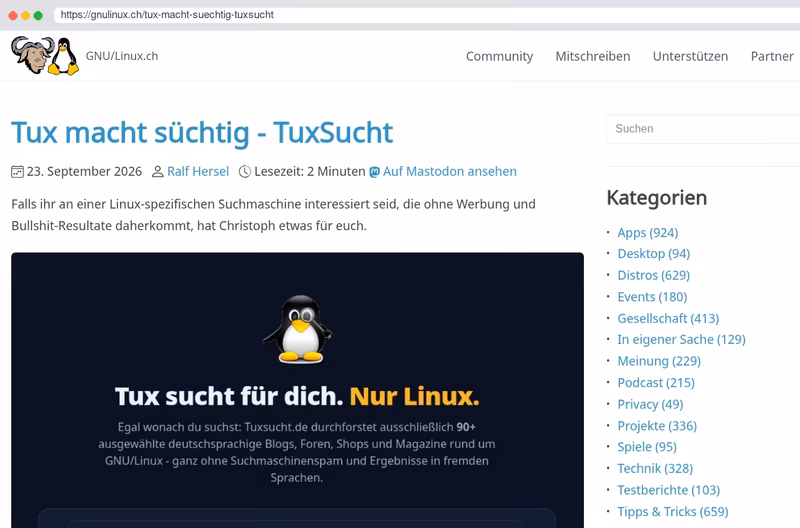This screenshot has width=800, height=528.
Task: Click the Mastodon icon beside 'Auf Mastodon ansehen'
Action: tap(374, 172)
